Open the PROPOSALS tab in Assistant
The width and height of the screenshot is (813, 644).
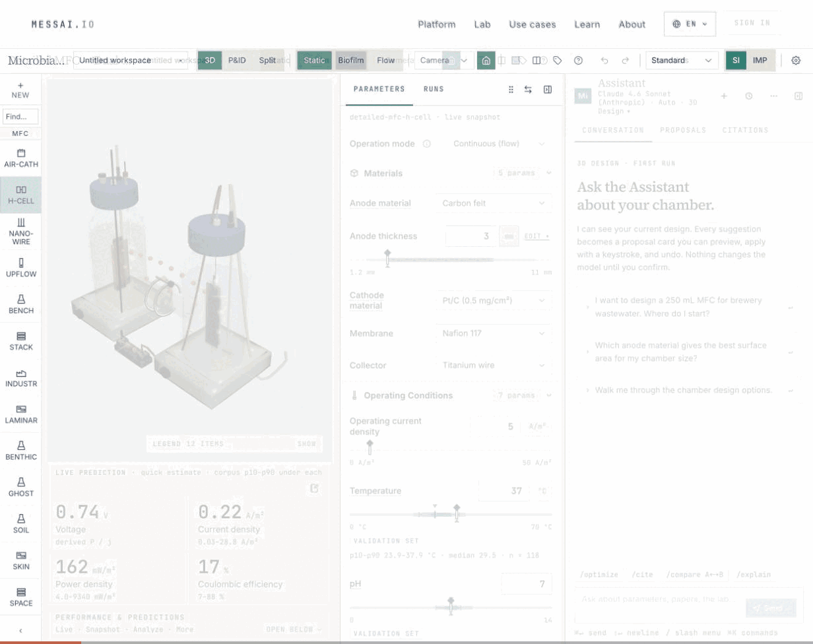(683, 130)
